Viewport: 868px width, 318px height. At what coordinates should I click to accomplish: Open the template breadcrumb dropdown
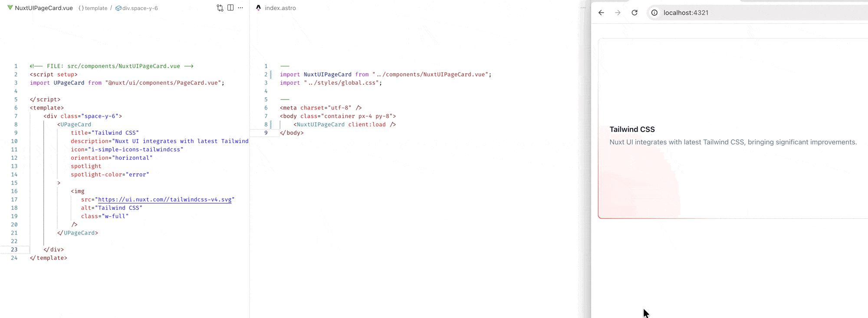96,8
